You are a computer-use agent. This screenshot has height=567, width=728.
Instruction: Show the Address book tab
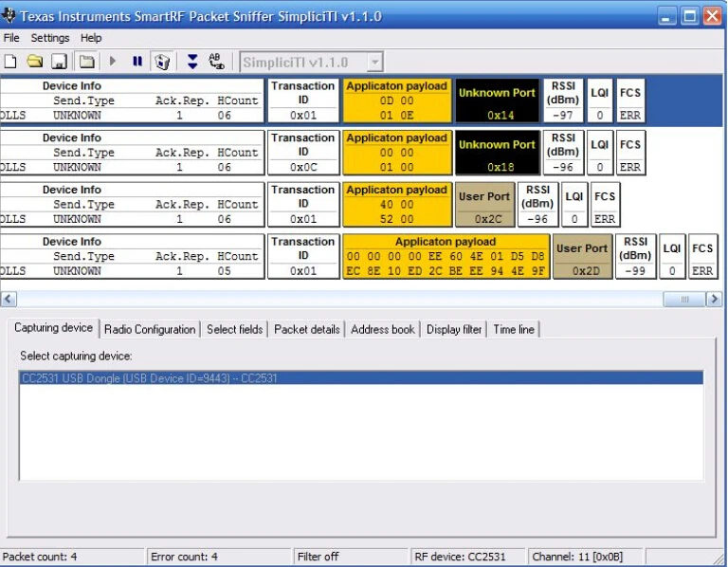[x=382, y=329]
